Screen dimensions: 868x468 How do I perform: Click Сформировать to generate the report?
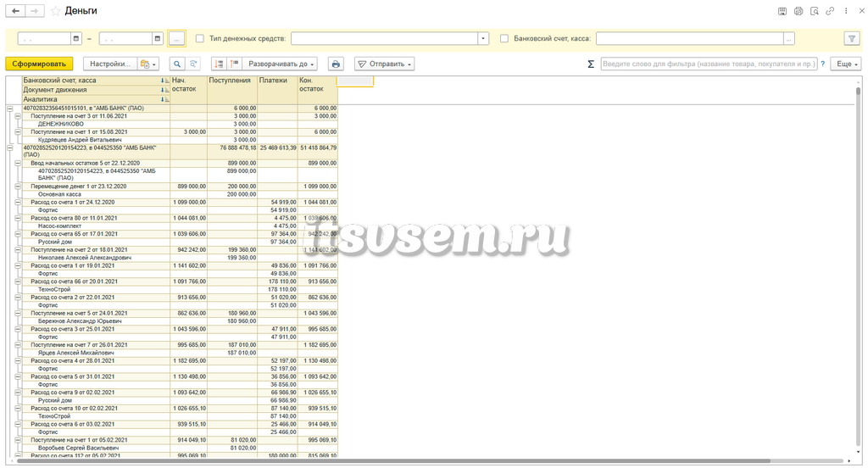(x=39, y=64)
